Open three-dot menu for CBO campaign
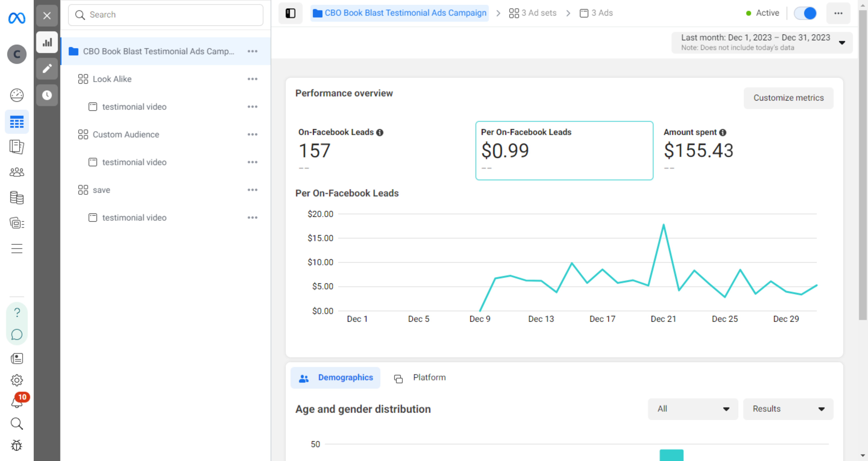 (253, 51)
